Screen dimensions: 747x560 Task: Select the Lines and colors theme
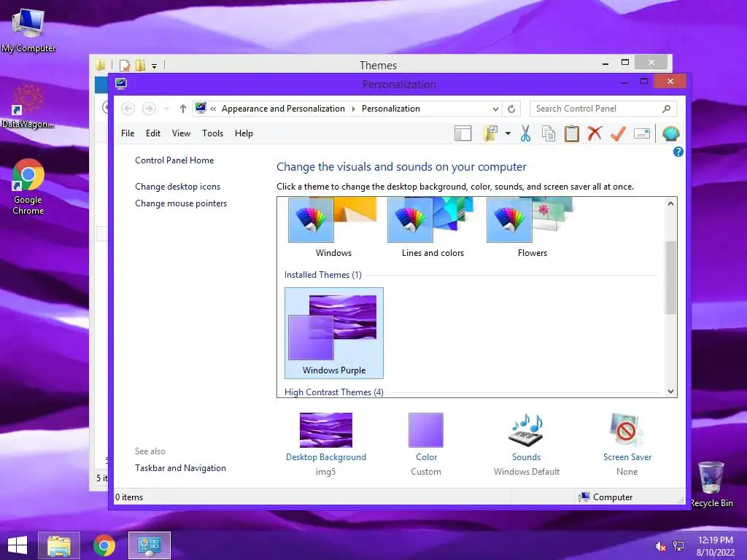(433, 227)
